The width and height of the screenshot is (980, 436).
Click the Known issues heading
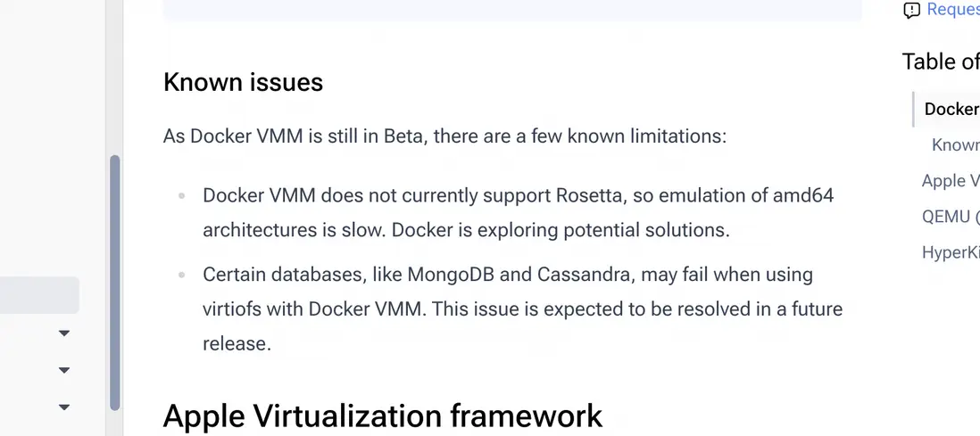243,83
